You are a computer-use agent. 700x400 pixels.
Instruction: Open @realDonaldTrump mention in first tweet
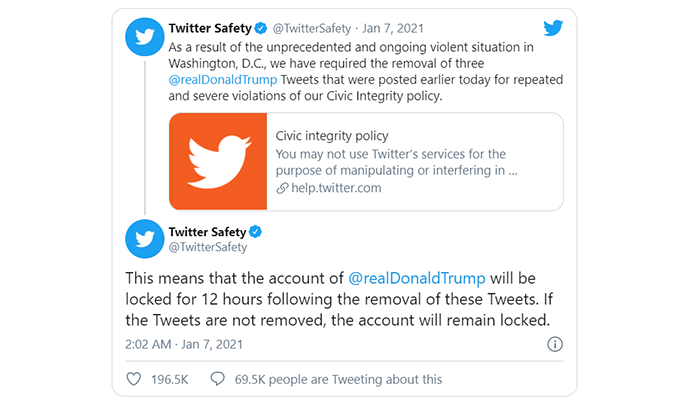point(223,79)
